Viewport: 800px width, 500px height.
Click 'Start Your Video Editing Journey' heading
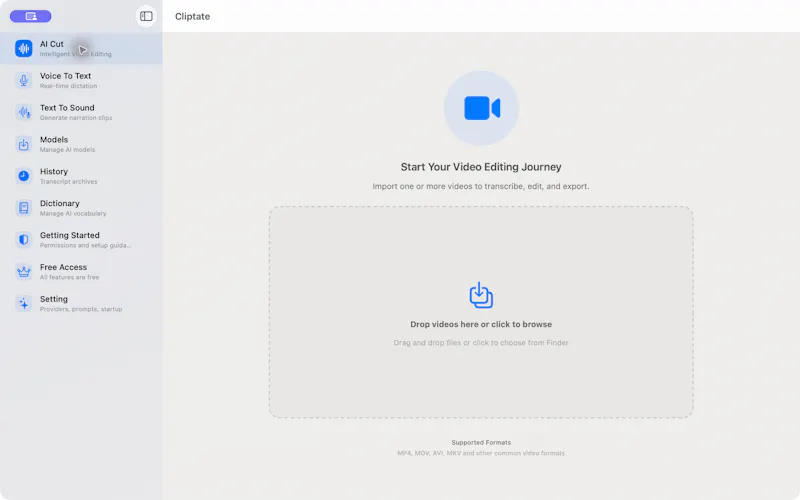[481, 167]
